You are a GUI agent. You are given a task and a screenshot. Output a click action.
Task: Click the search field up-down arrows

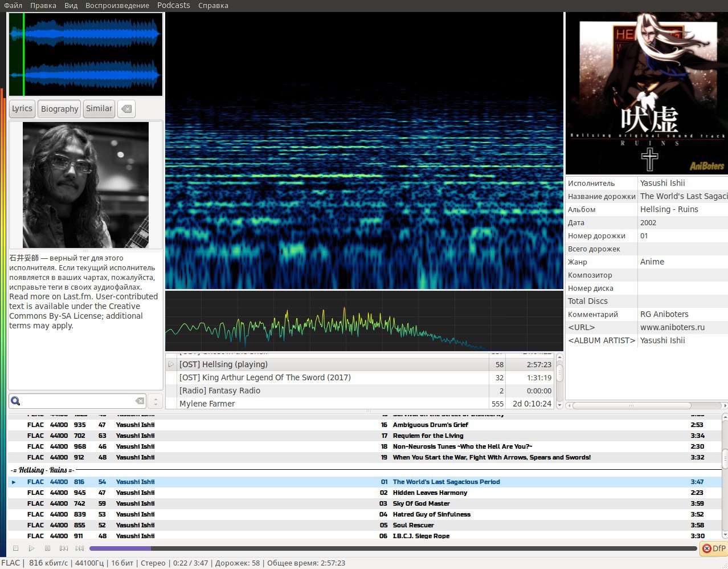tap(156, 401)
